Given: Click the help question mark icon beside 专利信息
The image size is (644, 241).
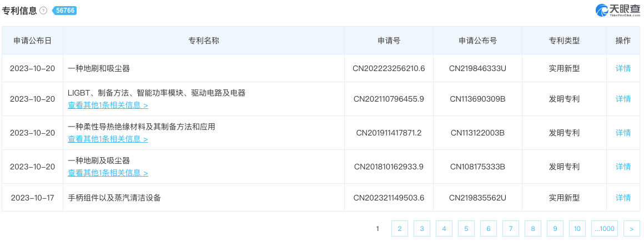Looking at the screenshot, I should coord(43,11).
